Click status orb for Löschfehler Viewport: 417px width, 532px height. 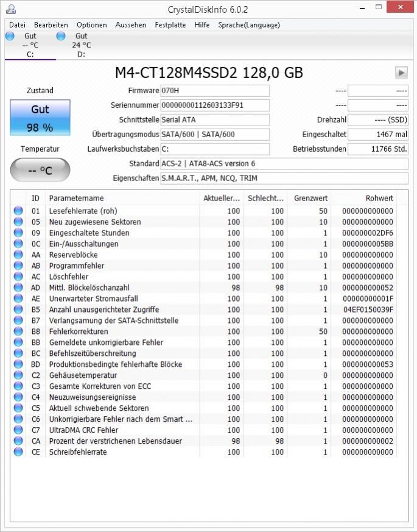pyautogui.click(x=18, y=277)
